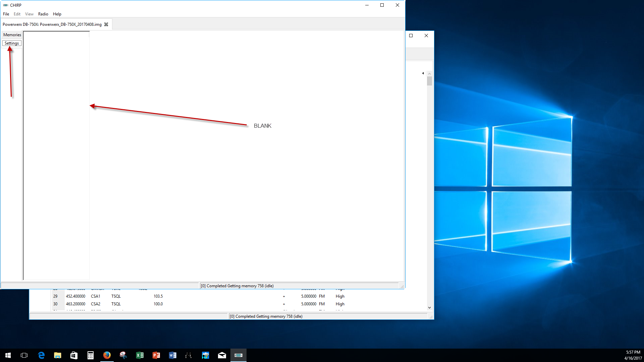The height and width of the screenshot is (362, 644).
Task: Open the Radio menu
Action: coord(43,14)
